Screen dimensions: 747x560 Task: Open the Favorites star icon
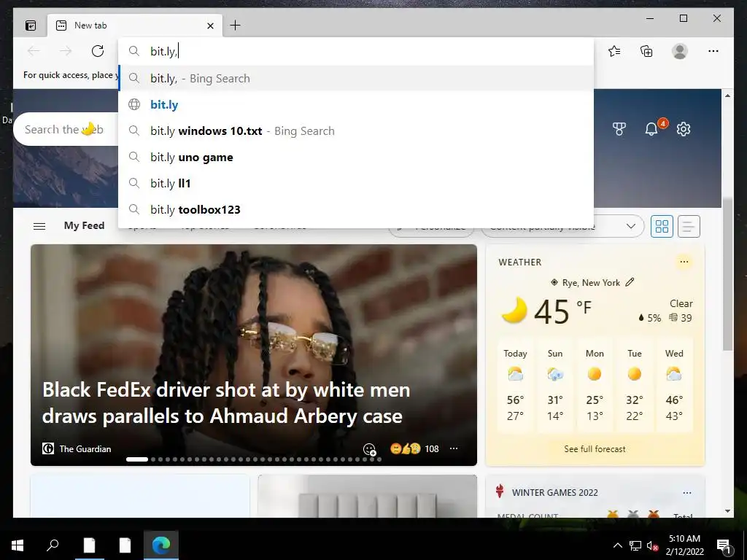pyautogui.click(x=614, y=51)
